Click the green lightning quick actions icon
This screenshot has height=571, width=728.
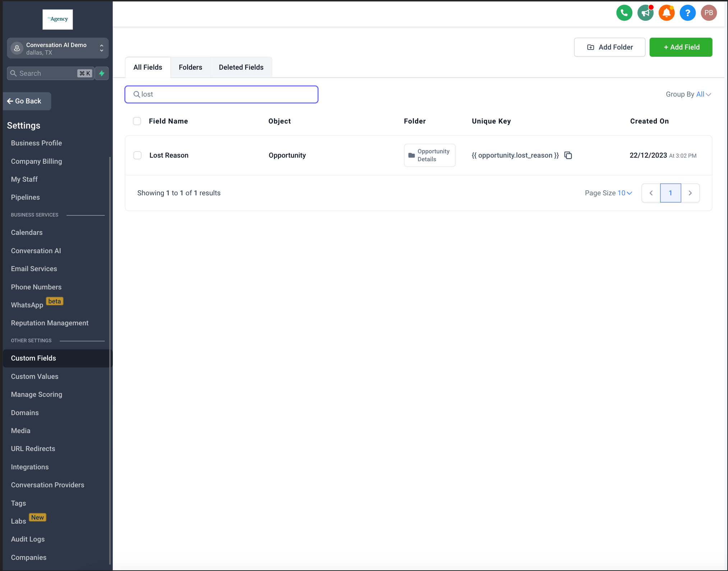[102, 73]
